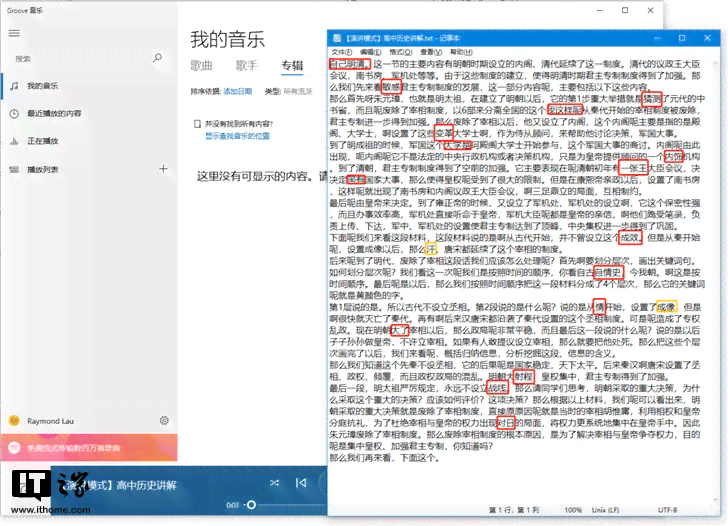728x526 pixels.
Task: Open the 添加日期 sort dropdown
Action: (x=238, y=91)
